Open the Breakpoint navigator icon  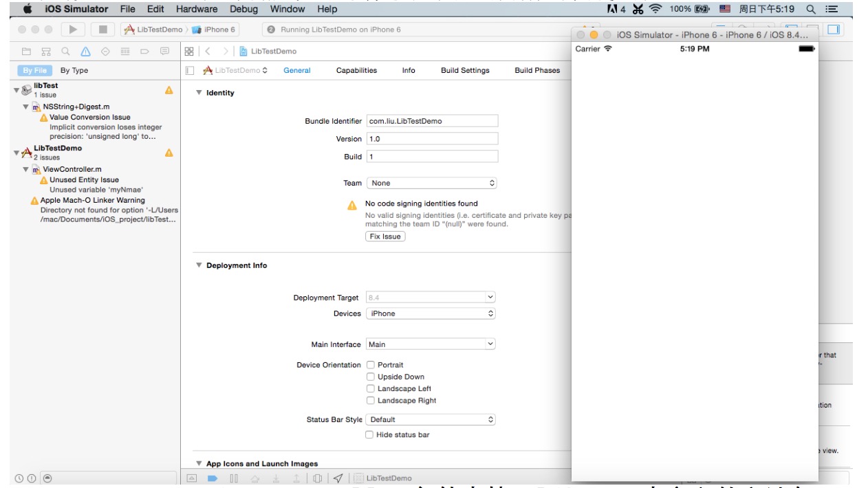tap(144, 52)
